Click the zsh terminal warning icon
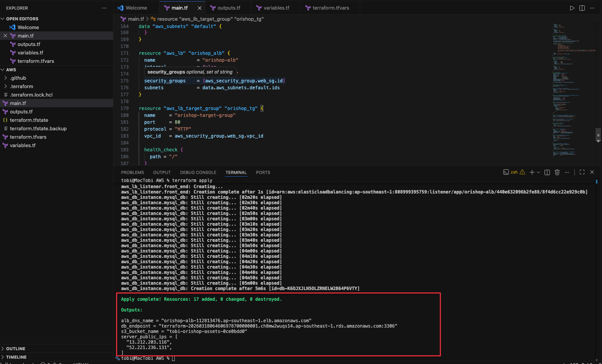 522,172
